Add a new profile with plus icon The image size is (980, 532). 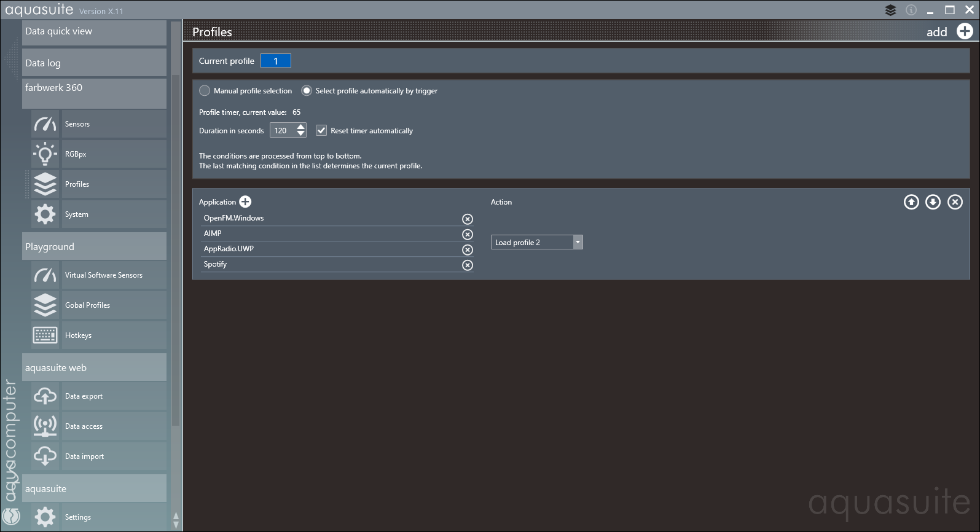click(965, 31)
